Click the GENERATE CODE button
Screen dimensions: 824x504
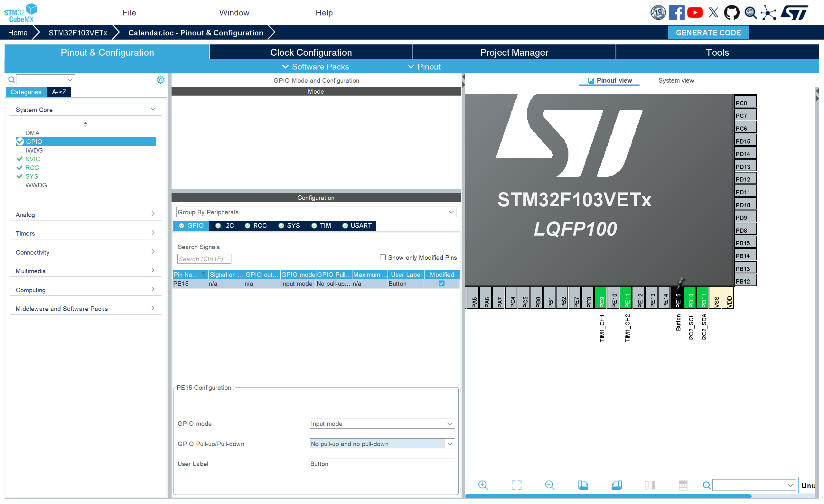[x=708, y=33]
